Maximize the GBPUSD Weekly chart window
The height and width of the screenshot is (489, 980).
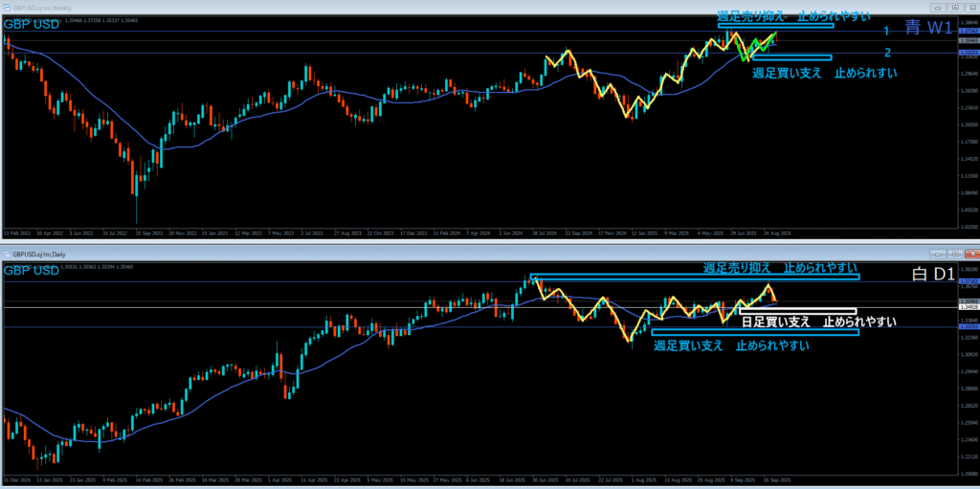pos(954,8)
